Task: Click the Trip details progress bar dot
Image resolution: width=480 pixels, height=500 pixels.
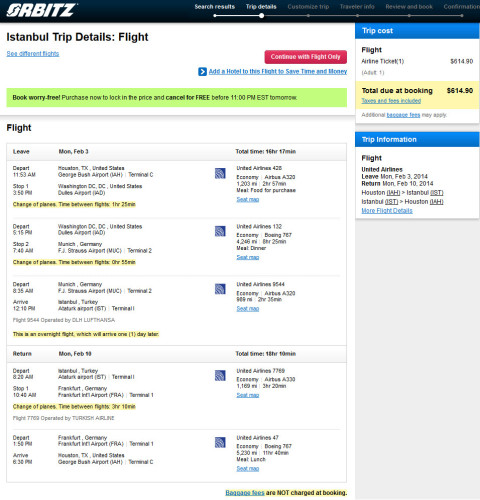Action: click(x=262, y=16)
